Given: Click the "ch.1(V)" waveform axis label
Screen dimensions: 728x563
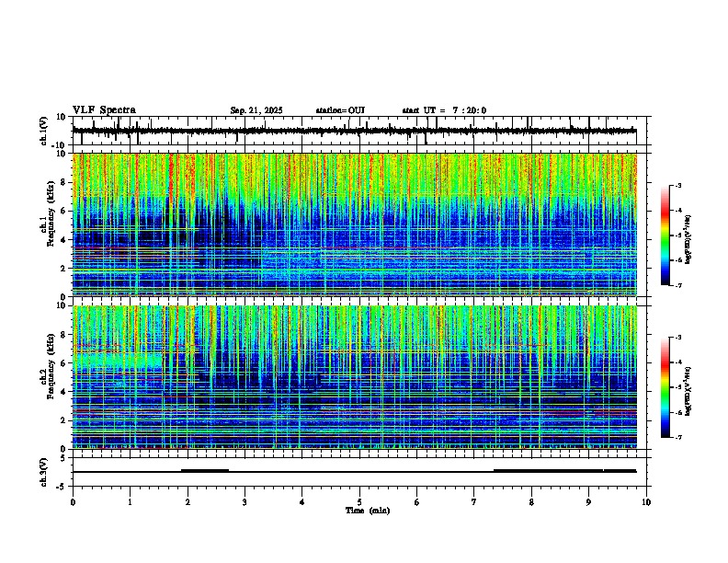Looking at the screenshot, I should click(x=44, y=131).
